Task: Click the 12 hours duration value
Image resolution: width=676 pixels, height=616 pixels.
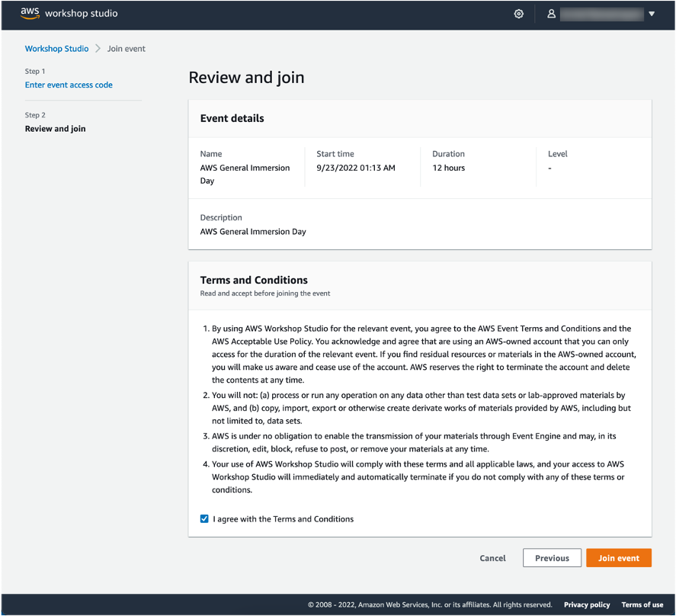Action: tap(448, 168)
